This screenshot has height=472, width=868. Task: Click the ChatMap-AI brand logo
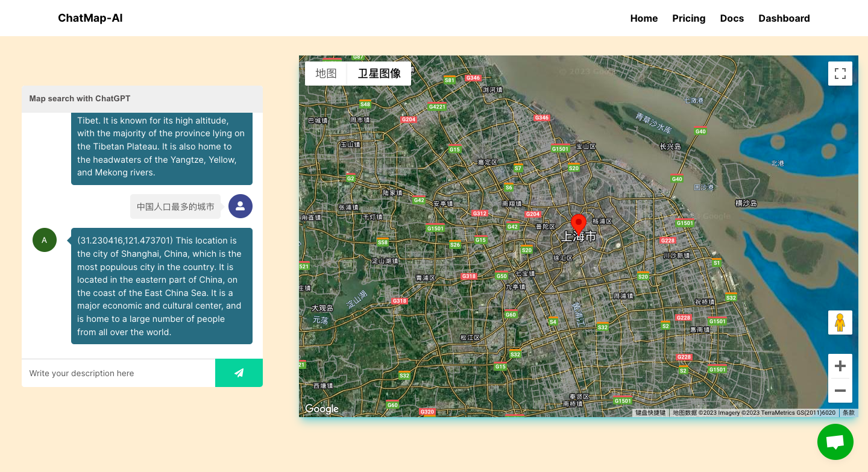90,18
